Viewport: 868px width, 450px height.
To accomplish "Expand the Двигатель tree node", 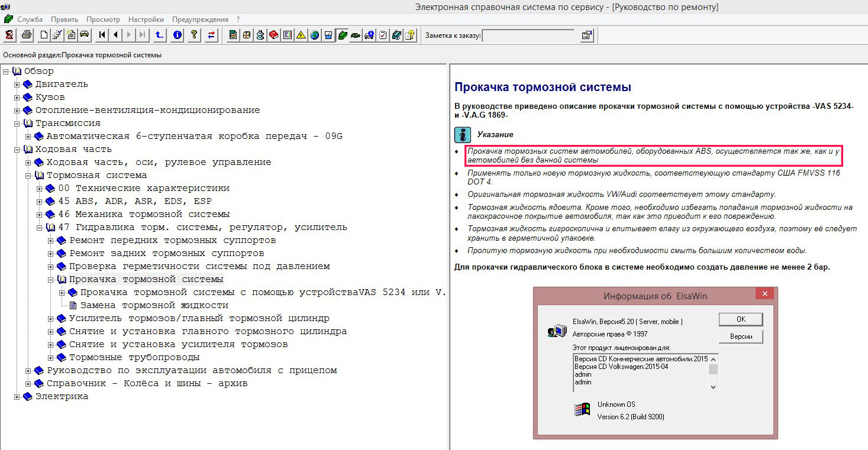I will pyautogui.click(x=17, y=85).
